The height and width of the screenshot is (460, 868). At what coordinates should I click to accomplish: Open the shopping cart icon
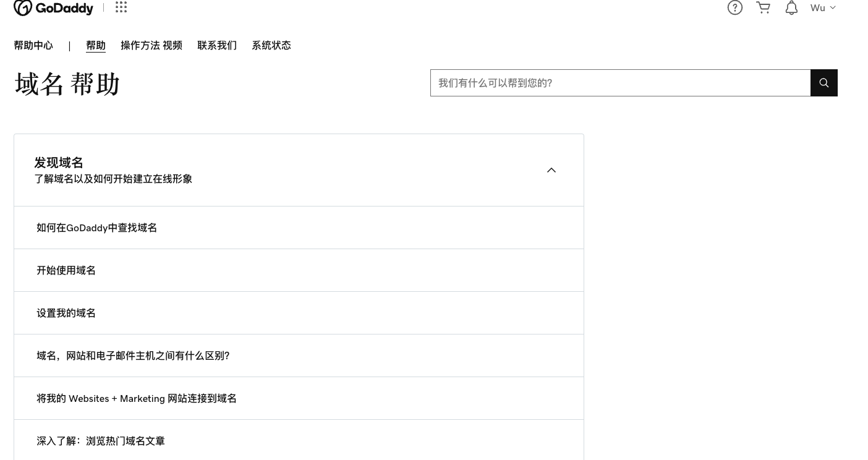764,8
